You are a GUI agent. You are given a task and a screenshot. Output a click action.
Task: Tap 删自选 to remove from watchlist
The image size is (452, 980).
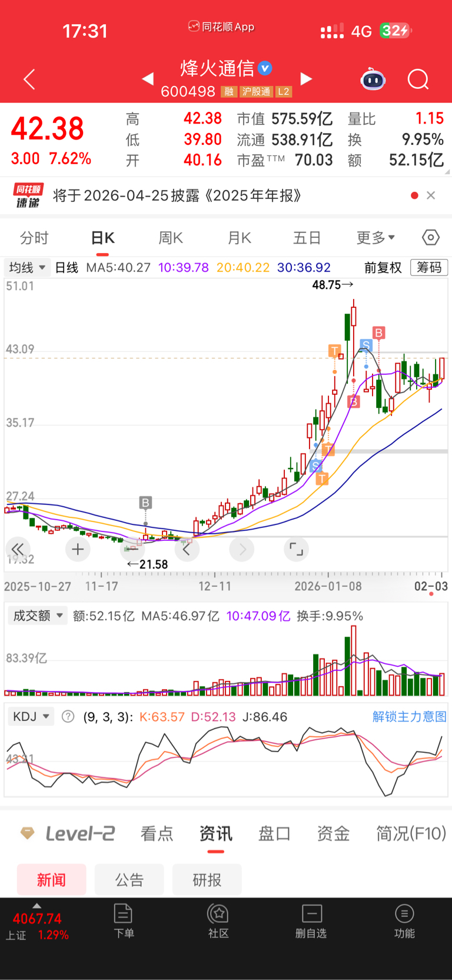click(311, 921)
